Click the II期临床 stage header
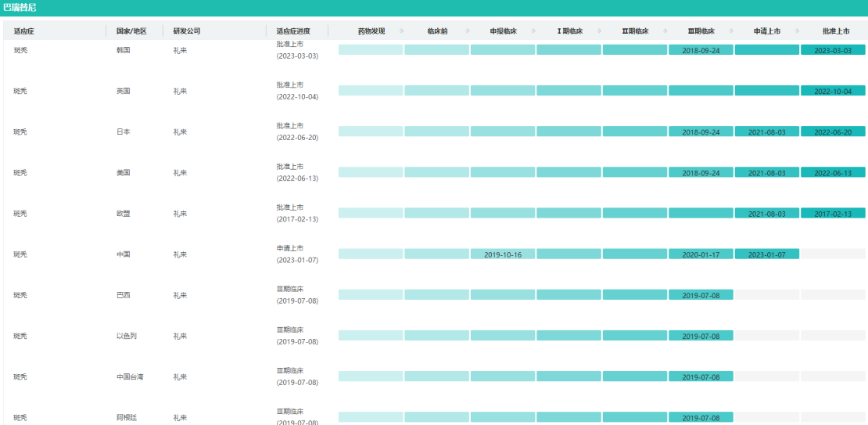The image size is (868, 425). (635, 31)
